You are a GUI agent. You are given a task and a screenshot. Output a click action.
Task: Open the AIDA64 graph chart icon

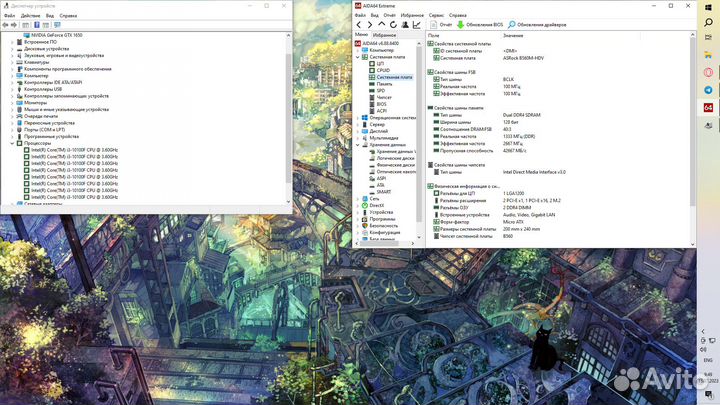416,25
